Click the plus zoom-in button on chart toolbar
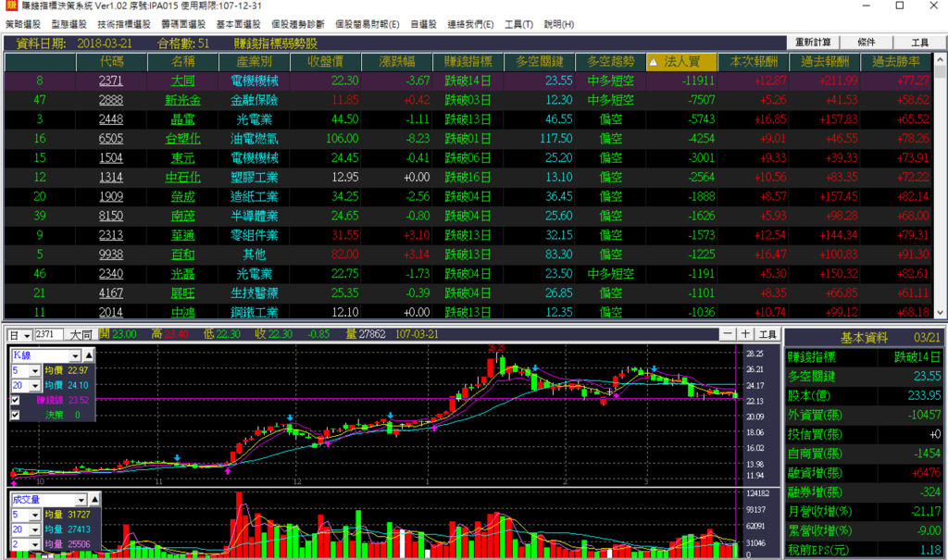The width and height of the screenshot is (948, 560). point(745,334)
